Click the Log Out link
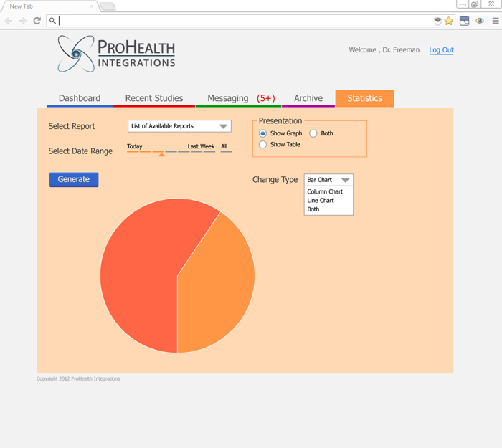502x448 pixels. coord(441,50)
